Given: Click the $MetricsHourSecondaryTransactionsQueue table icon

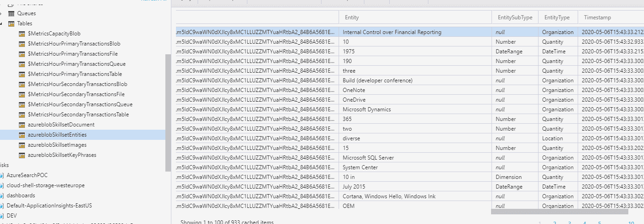Looking at the screenshot, I should pyautogui.click(x=22, y=104).
